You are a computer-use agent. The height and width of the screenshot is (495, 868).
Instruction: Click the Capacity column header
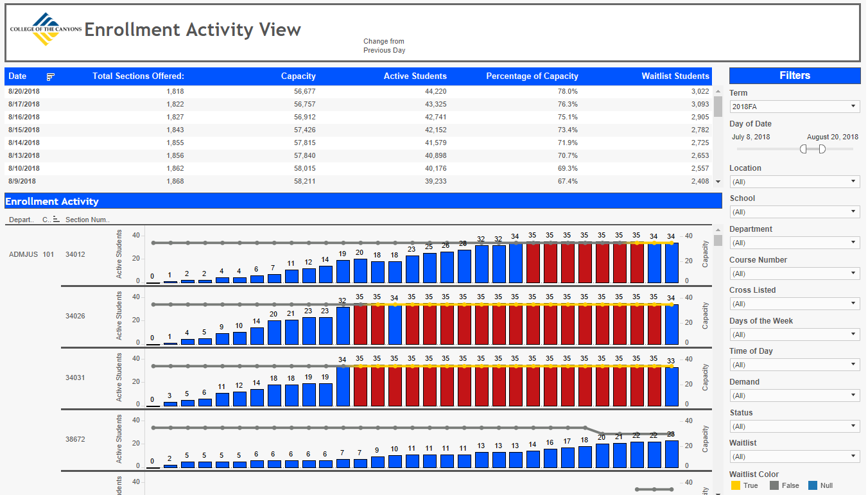pos(299,76)
